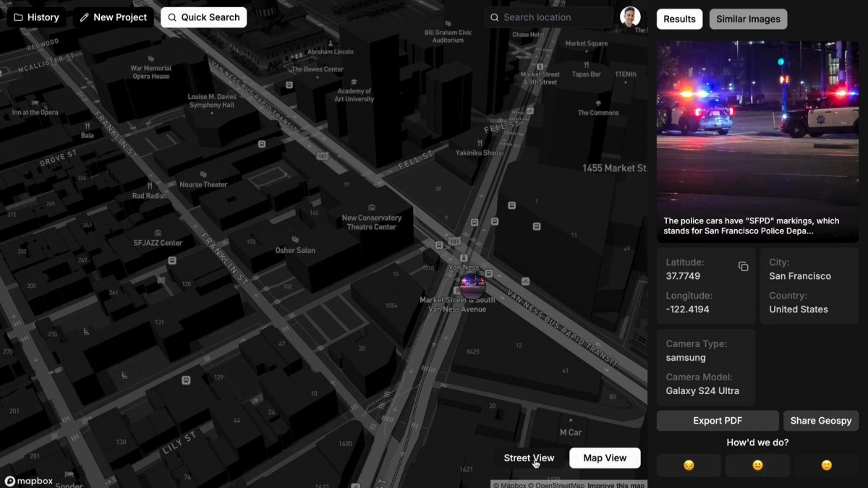This screenshot has width=868, height=488.
Task: Click the -122.4194 longitude value
Action: pos(687,309)
